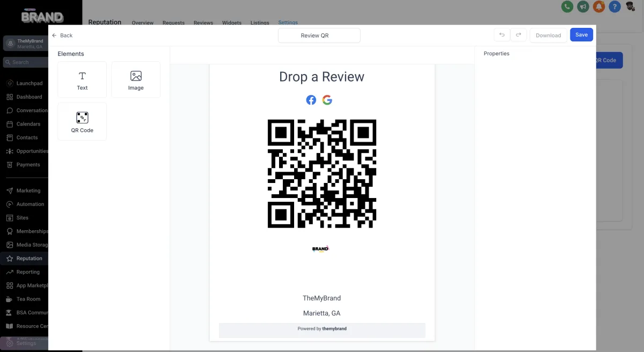
Task: Open Dashboard in sidebar
Action: pos(26,97)
